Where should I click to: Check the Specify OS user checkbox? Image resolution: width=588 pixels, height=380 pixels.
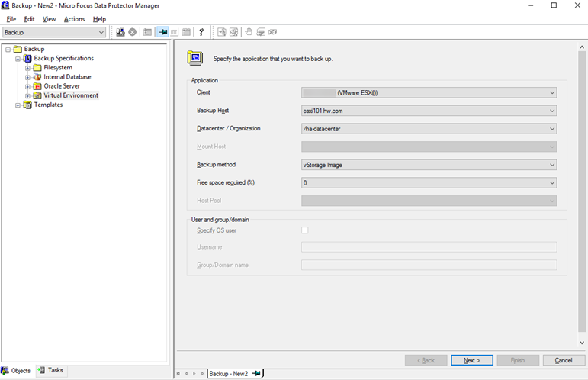305,230
